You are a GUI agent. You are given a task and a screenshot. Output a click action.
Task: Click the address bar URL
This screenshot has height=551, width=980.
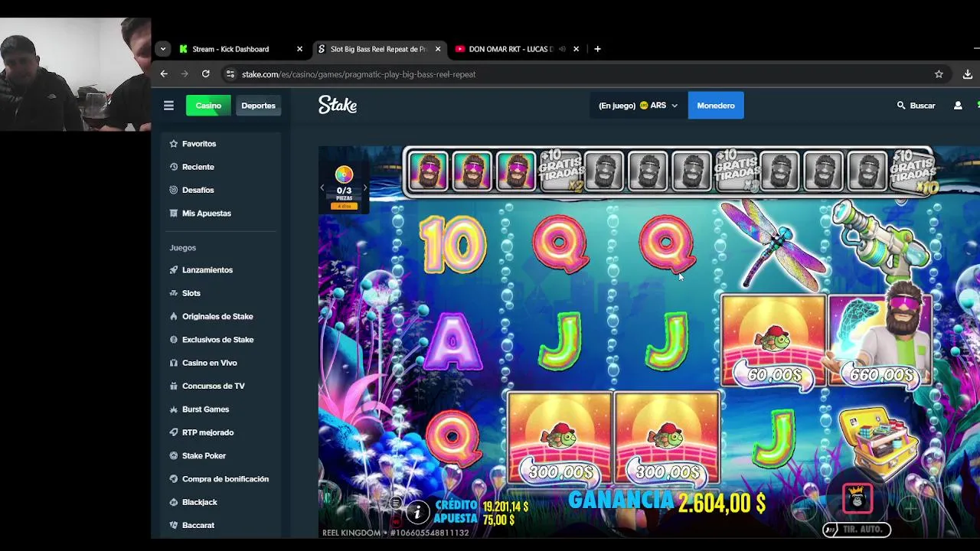click(x=359, y=74)
